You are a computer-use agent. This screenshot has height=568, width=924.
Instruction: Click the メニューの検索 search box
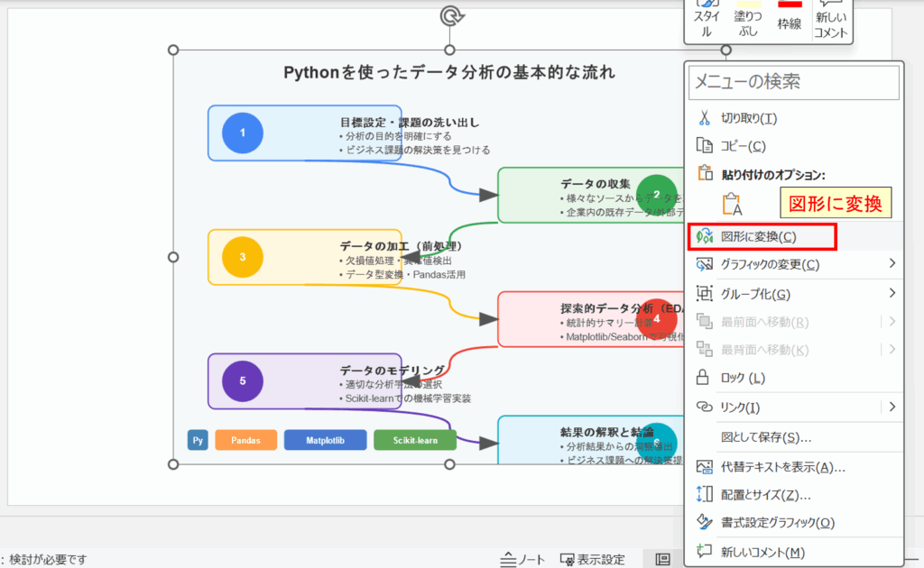(794, 82)
